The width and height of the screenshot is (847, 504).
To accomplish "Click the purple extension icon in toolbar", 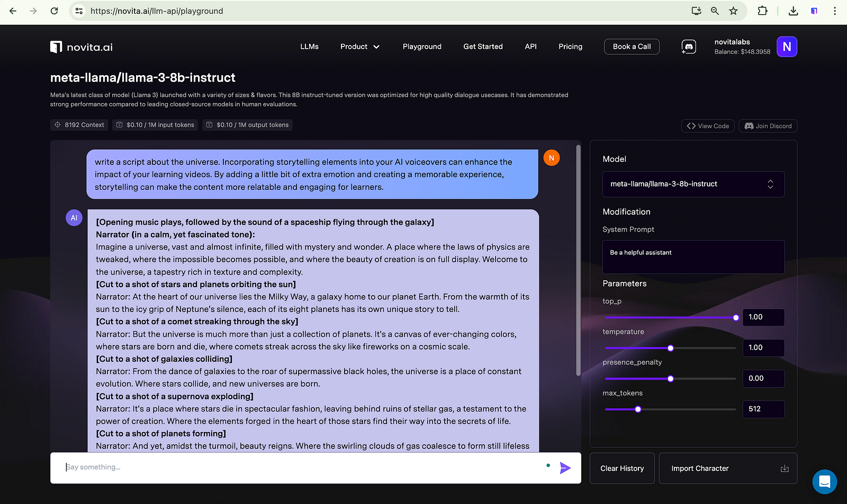I will pos(814,11).
